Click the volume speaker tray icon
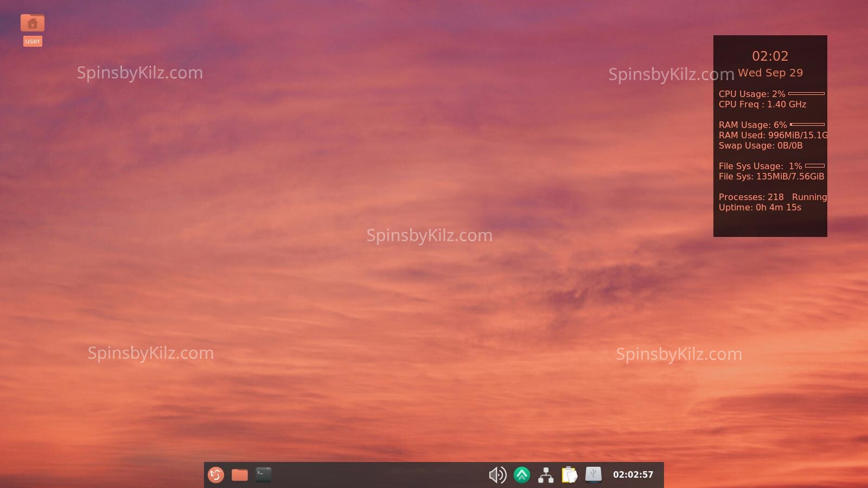 point(497,475)
